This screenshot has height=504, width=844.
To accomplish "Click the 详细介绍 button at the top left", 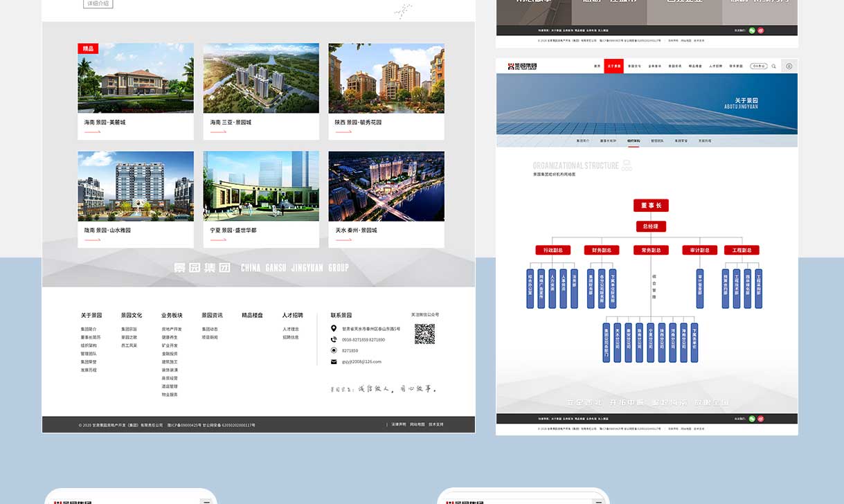I will (x=98, y=3).
